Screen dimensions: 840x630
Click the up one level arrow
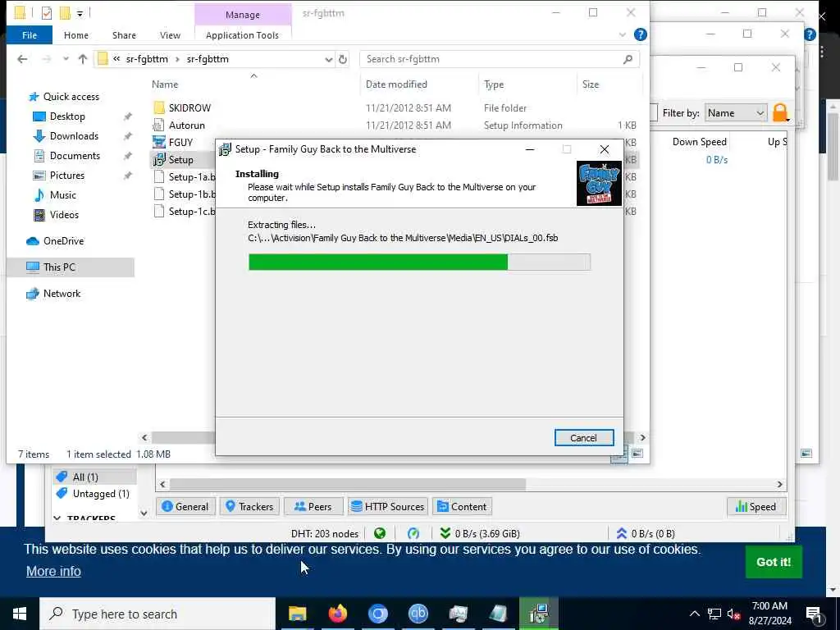tap(83, 59)
